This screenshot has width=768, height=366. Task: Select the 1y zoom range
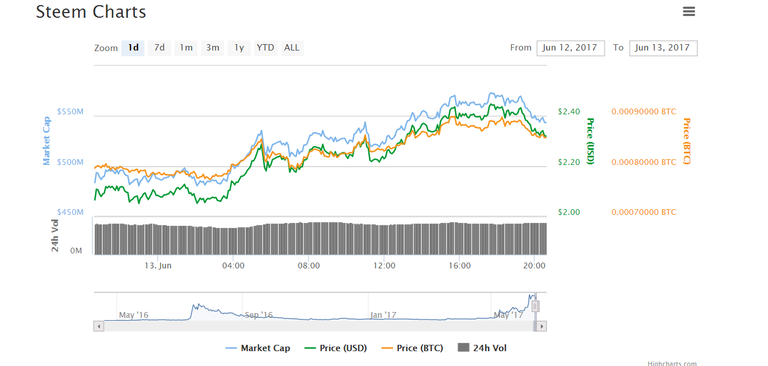click(239, 48)
